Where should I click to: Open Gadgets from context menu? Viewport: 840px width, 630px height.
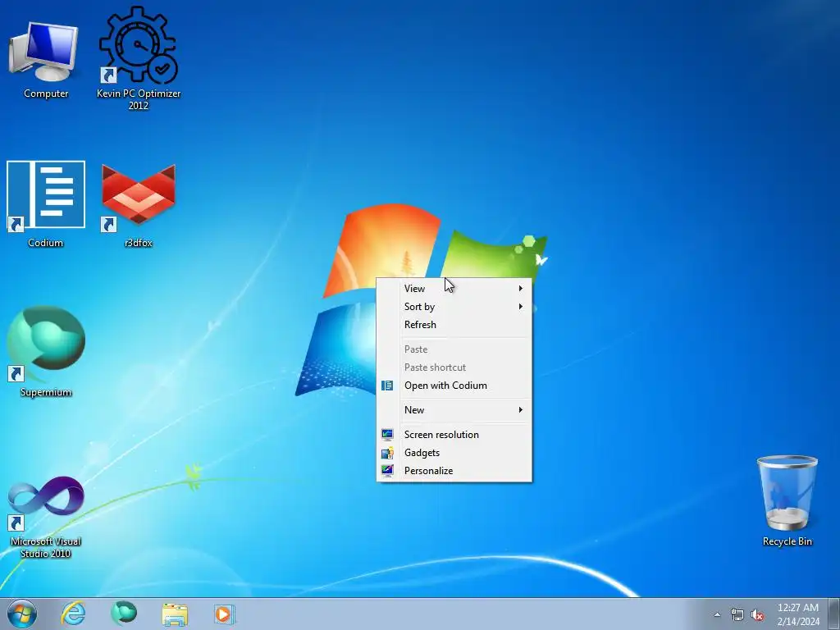point(454,453)
